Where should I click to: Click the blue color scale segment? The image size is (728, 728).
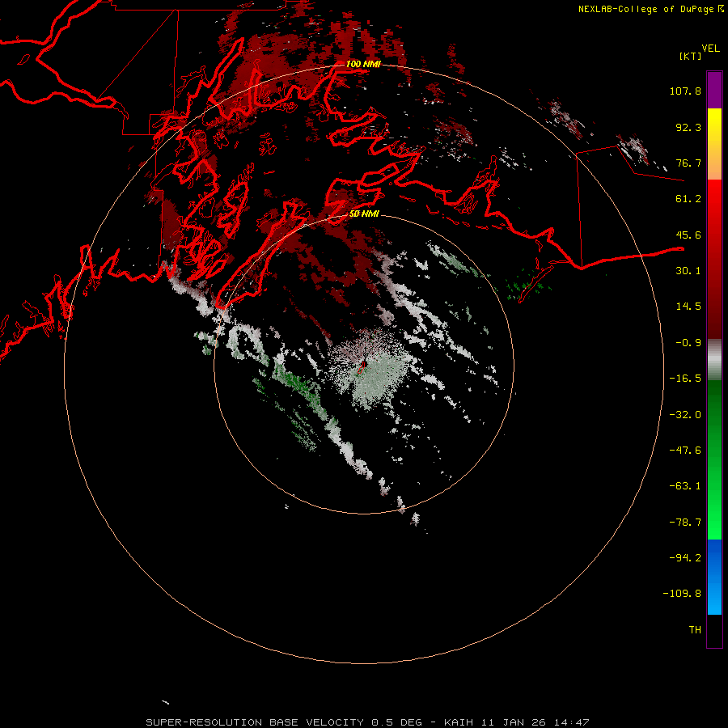coord(714,577)
